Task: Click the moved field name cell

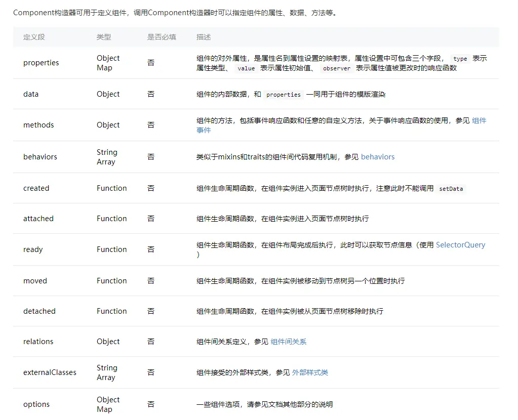Action: 35,281
